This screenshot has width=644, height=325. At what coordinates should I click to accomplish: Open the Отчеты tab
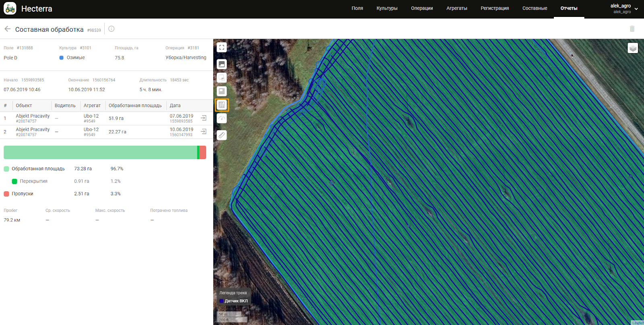tap(569, 8)
